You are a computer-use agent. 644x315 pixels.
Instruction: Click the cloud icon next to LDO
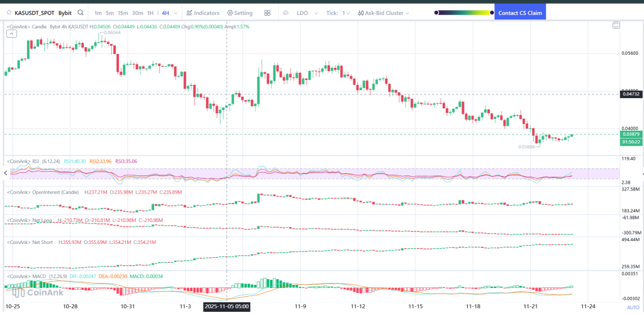tap(286, 13)
